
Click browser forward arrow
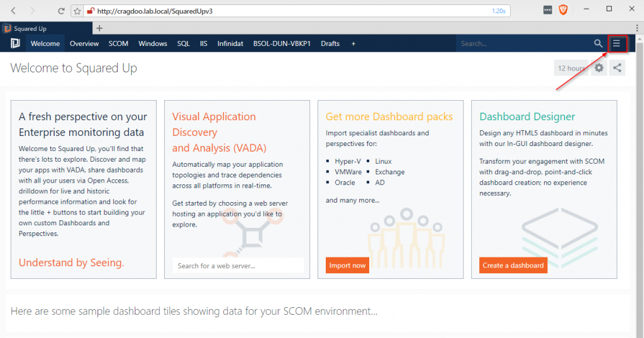tap(33, 11)
